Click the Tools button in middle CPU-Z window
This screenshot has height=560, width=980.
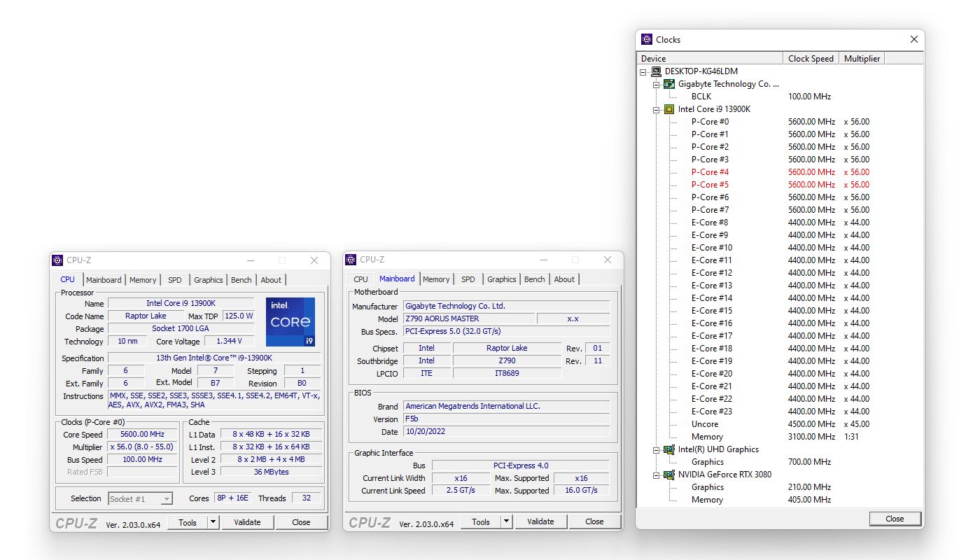481,521
